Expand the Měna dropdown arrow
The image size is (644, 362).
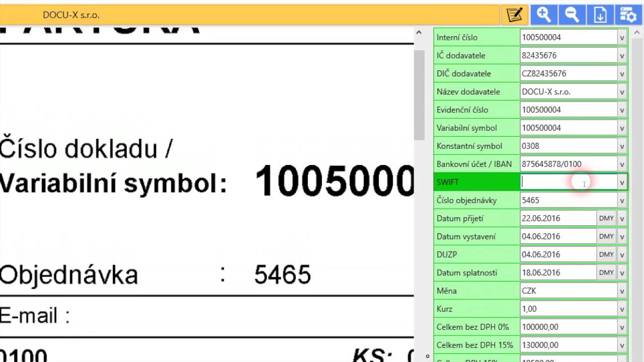coord(622,291)
